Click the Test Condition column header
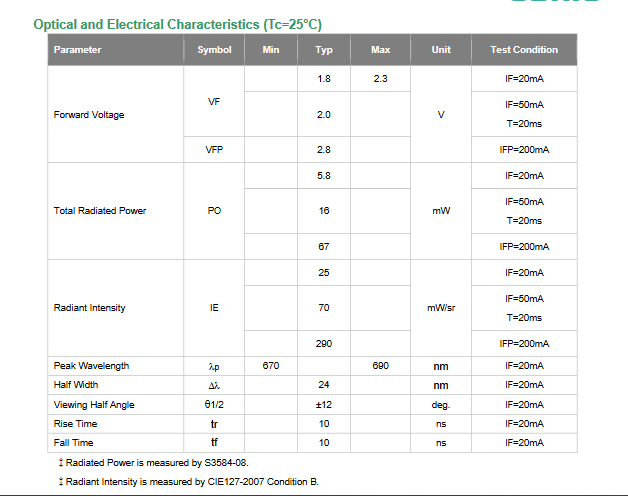Viewport: 628px width, 496px height. coord(524,50)
